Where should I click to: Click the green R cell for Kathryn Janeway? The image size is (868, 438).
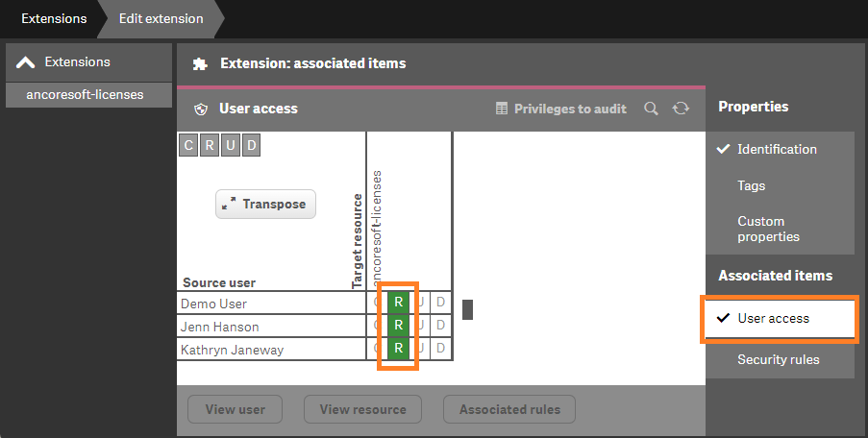tap(399, 349)
